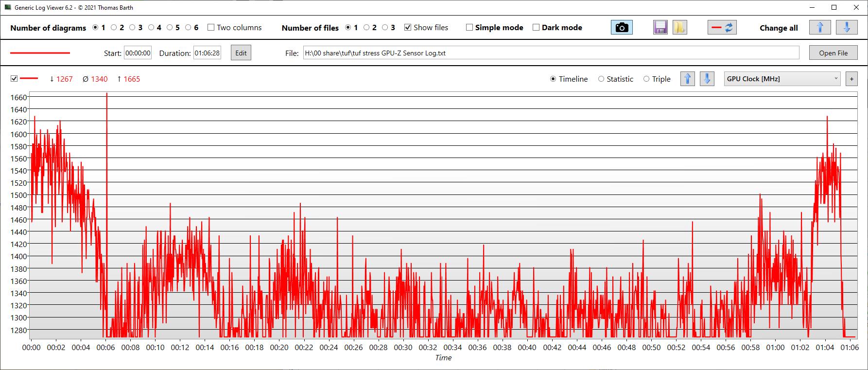Screen dimensions: 868x370
Task: Select the Statistic view option
Action: point(601,79)
